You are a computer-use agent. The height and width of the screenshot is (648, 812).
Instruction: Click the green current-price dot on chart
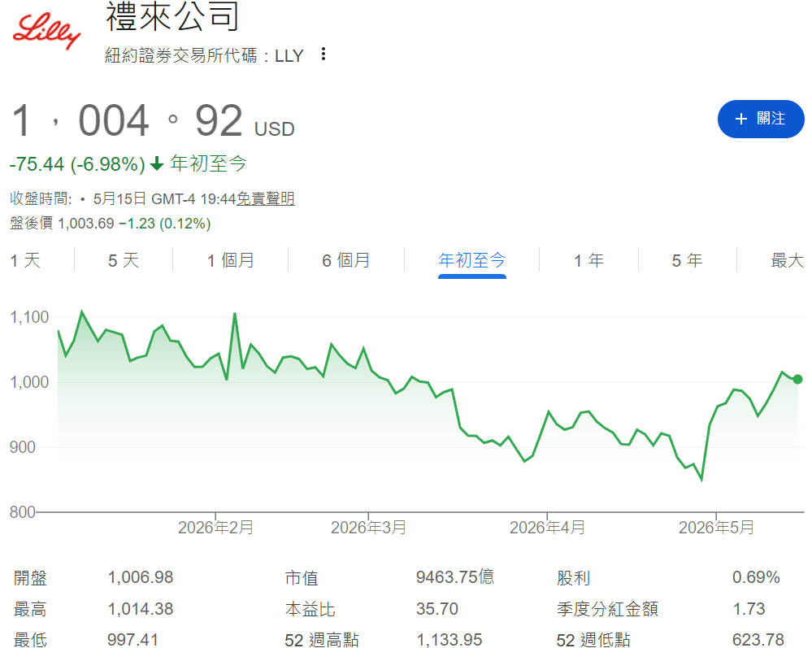pyautogui.click(x=797, y=379)
